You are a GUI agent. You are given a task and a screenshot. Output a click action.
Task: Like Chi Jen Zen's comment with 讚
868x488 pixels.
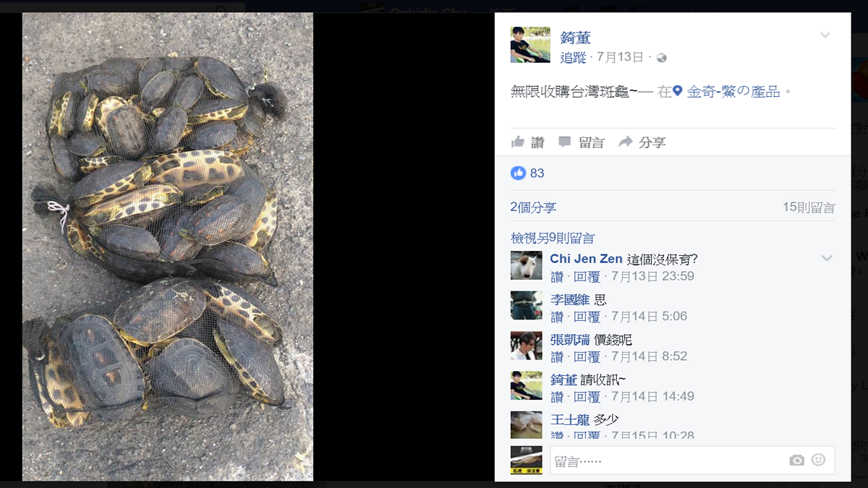pyautogui.click(x=556, y=276)
